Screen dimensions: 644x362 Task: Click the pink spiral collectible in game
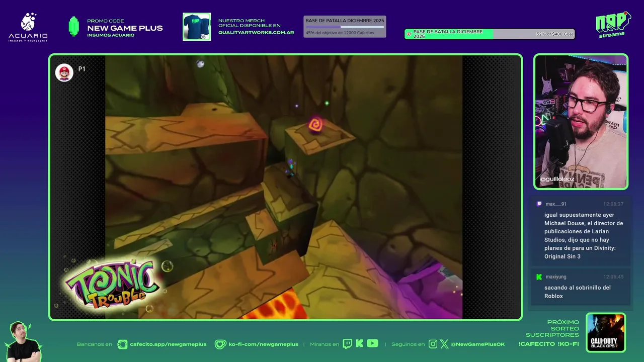pyautogui.click(x=316, y=124)
